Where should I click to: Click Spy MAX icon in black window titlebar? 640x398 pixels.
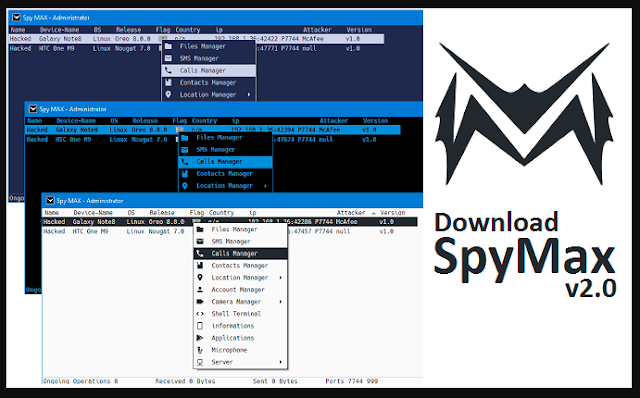(33, 109)
